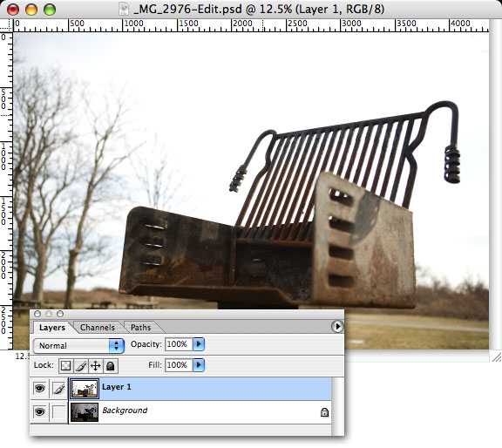Image resolution: width=502 pixels, height=448 pixels.
Task: Click the document proxy icon in title bar
Action: click(124, 9)
